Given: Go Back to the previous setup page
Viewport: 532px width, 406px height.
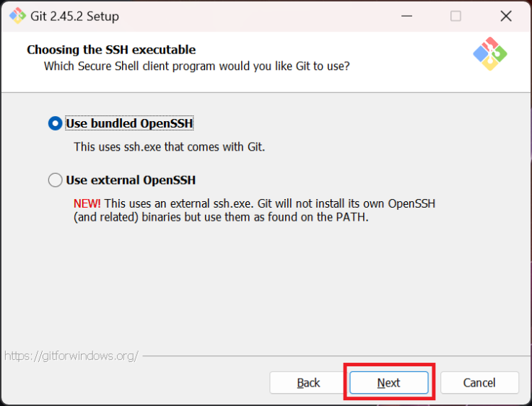Looking at the screenshot, I should pyautogui.click(x=308, y=383).
